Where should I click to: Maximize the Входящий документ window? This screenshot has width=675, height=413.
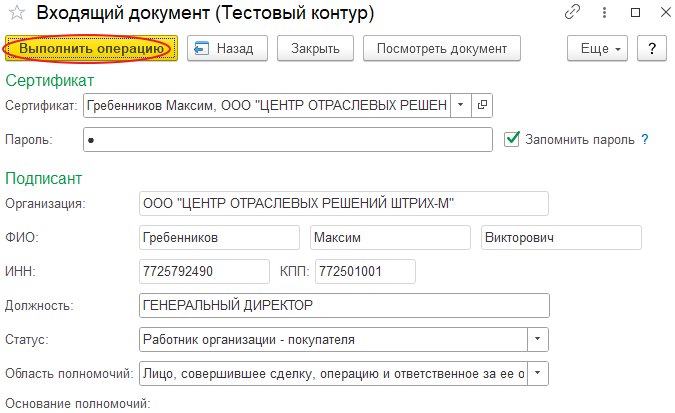click(635, 12)
